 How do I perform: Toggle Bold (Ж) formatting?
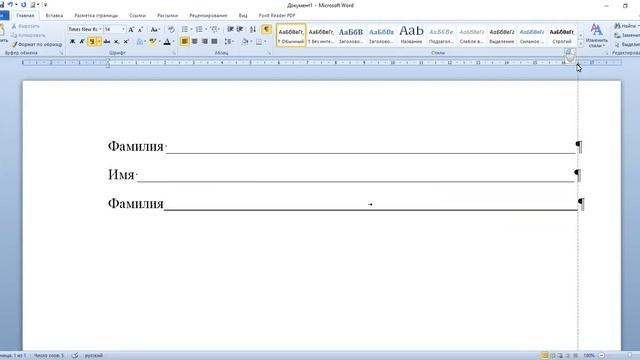pos(72,42)
